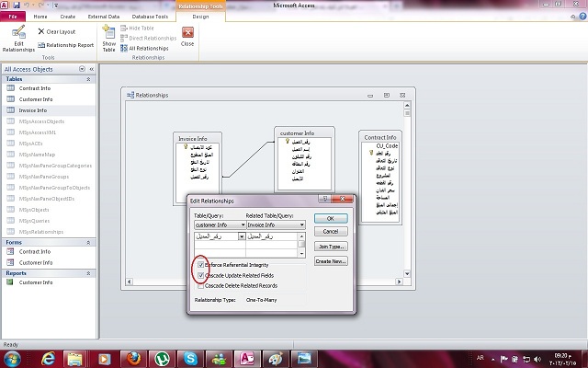The image size is (588, 368).
Task: Click Create New... in Edit Relationships
Action: point(331,261)
